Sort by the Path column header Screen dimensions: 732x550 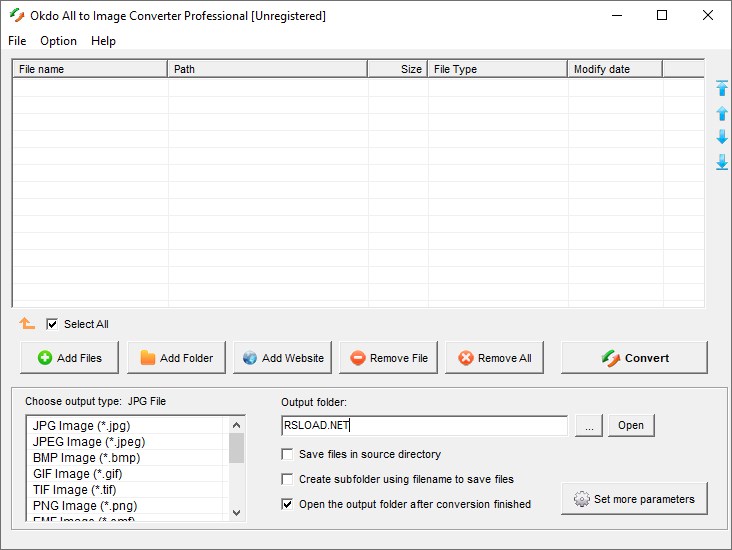pos(267,69)
